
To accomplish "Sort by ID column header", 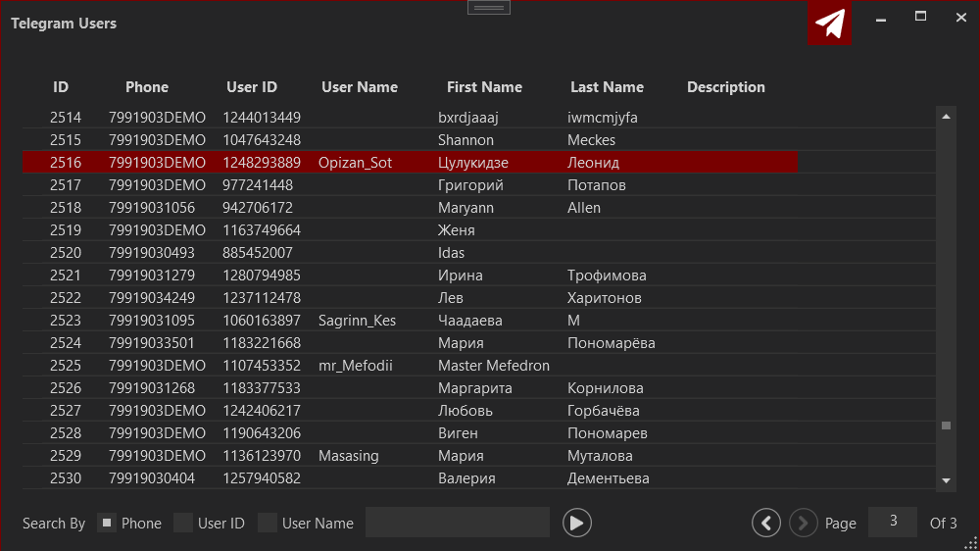I will [x=61, y=87].
